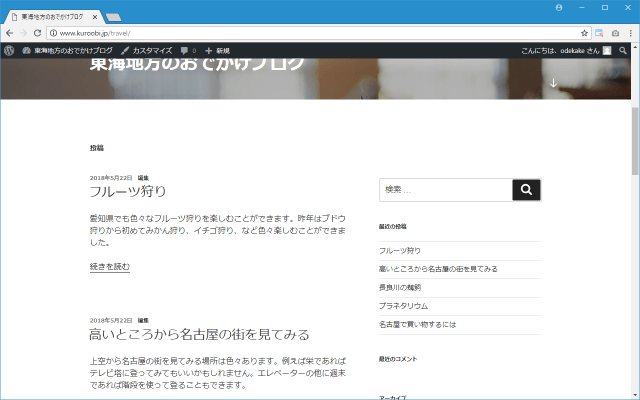Click the site title in the header image

point(197,64)
